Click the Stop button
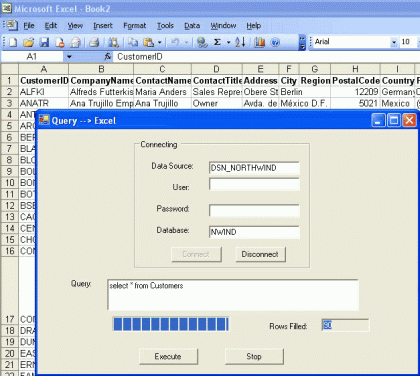 (254, 356)
